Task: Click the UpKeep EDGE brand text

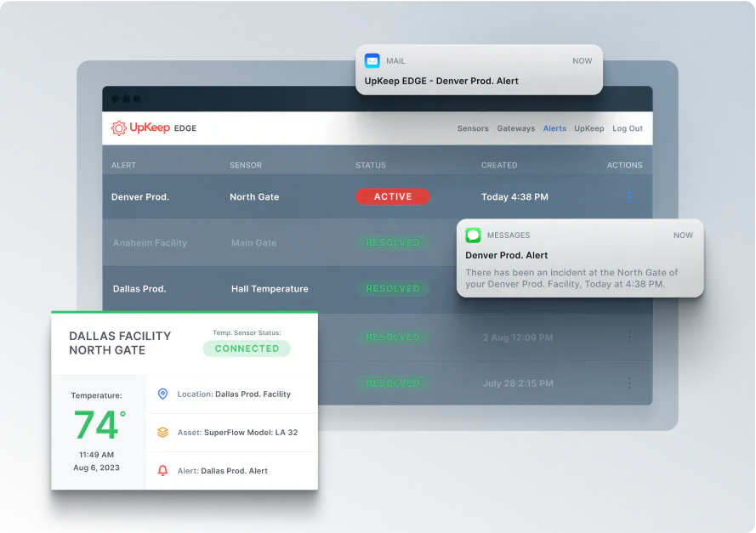Action: click(x=163, y=128)
